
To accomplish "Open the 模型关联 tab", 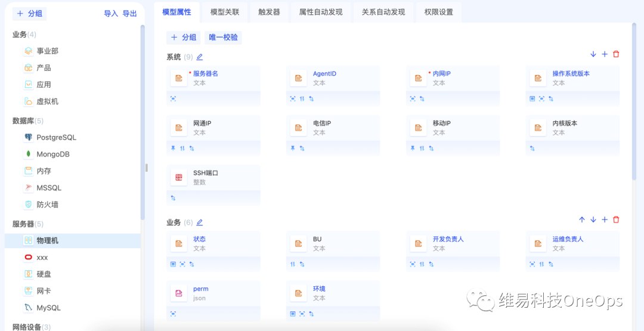I will 225,12.
